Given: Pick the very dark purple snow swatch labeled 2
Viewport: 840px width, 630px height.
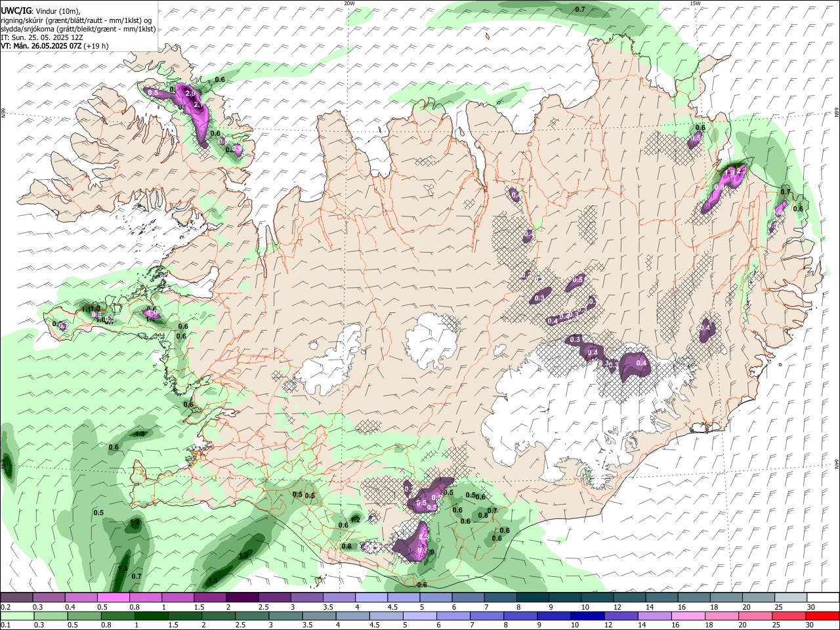Looking at the screenshot, I should click(242, 598).
